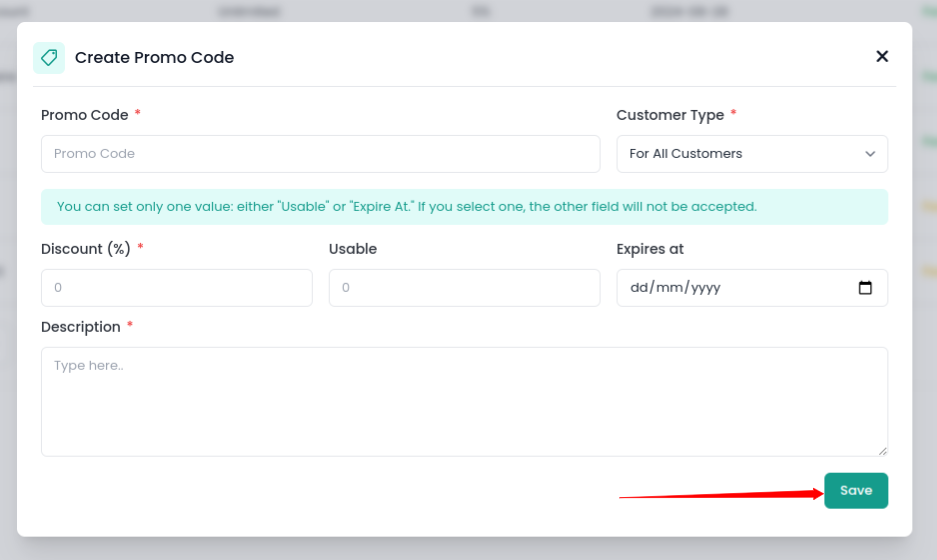Click the Discount (%) input field

point(176,288)
